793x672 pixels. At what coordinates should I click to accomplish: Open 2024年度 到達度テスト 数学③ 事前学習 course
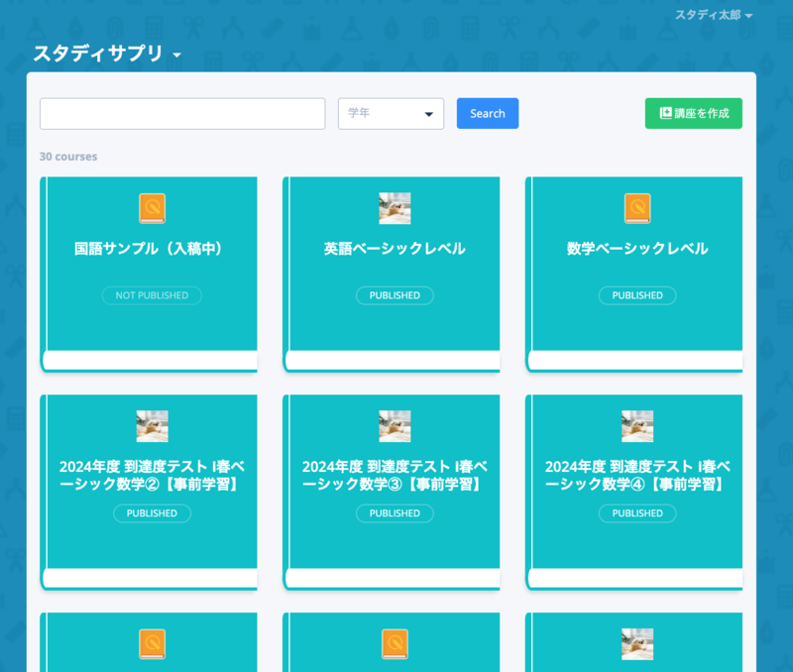click(392, 492)
